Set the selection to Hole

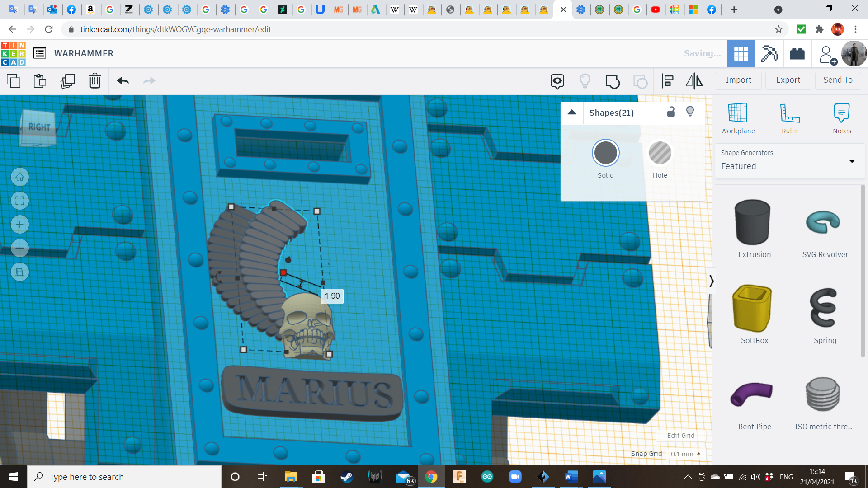pyautogui.click(x=660, y=153)
